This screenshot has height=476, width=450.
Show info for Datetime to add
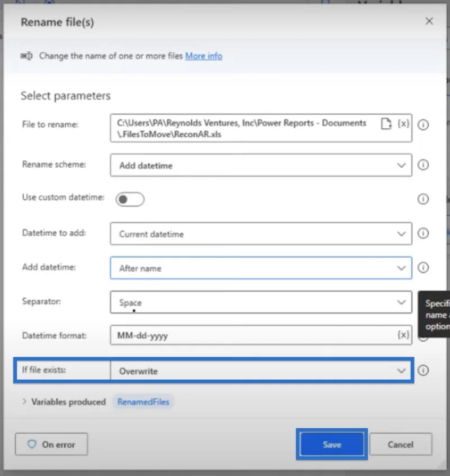423,233
